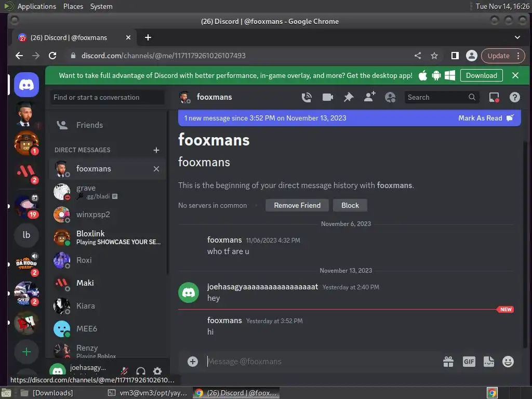532x399 pixels.
Task: Open Discord home direct messages icon
Action: (x=26, y=85)
